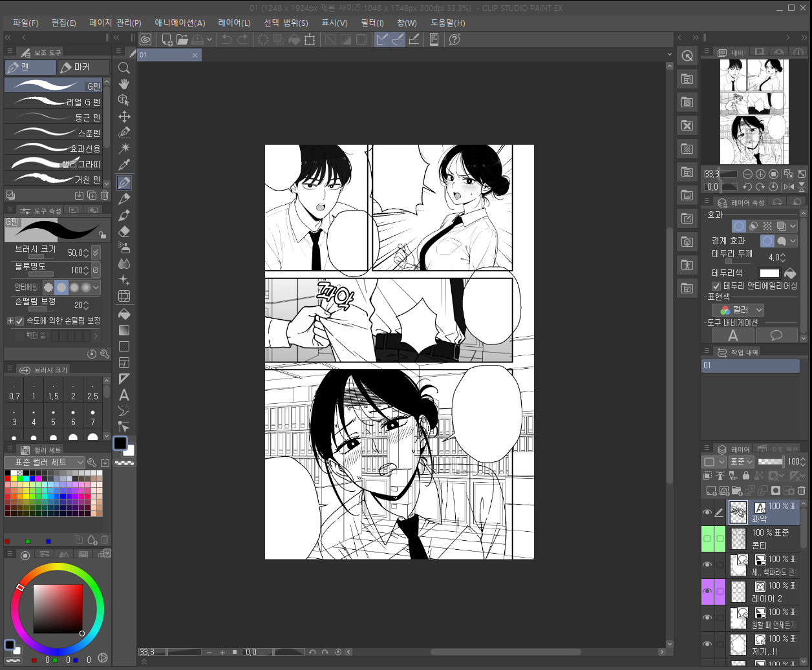Viewport: 812px width, 670px height.
Task: Open the 필터(I) menu
Action: 372,23
